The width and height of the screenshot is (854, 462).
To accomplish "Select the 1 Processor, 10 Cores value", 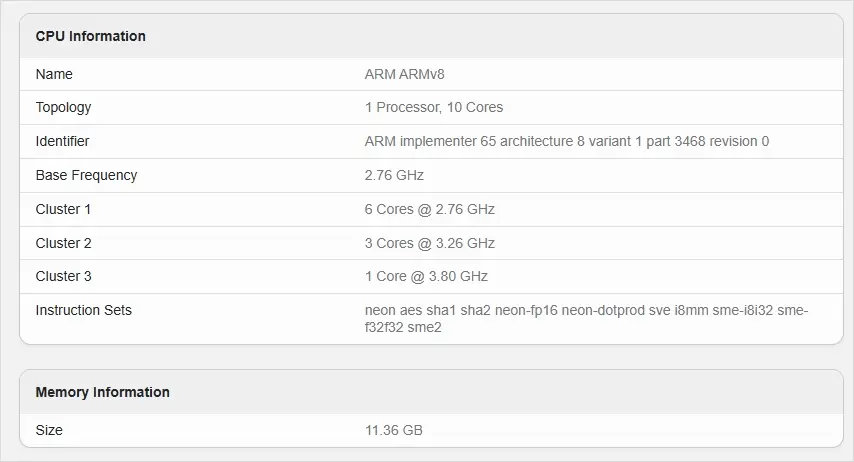I will (x=434, y=107).
